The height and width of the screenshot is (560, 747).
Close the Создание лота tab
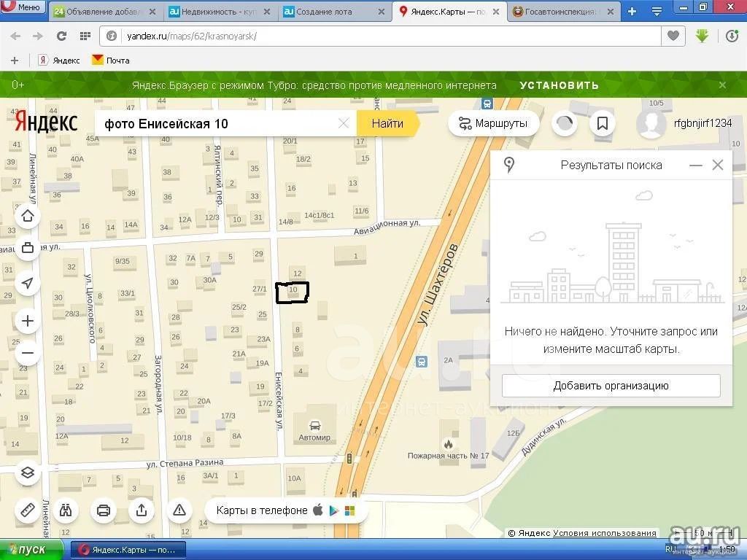click(x=381, y=12)
